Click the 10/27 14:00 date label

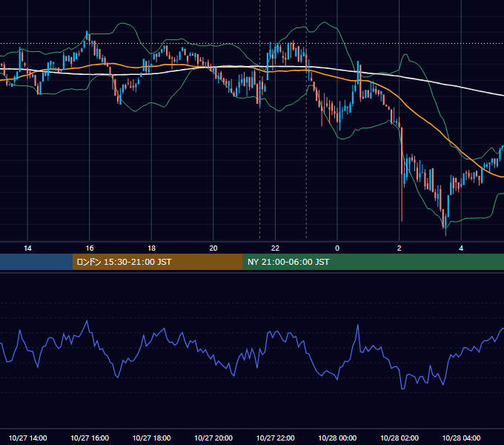27,438
